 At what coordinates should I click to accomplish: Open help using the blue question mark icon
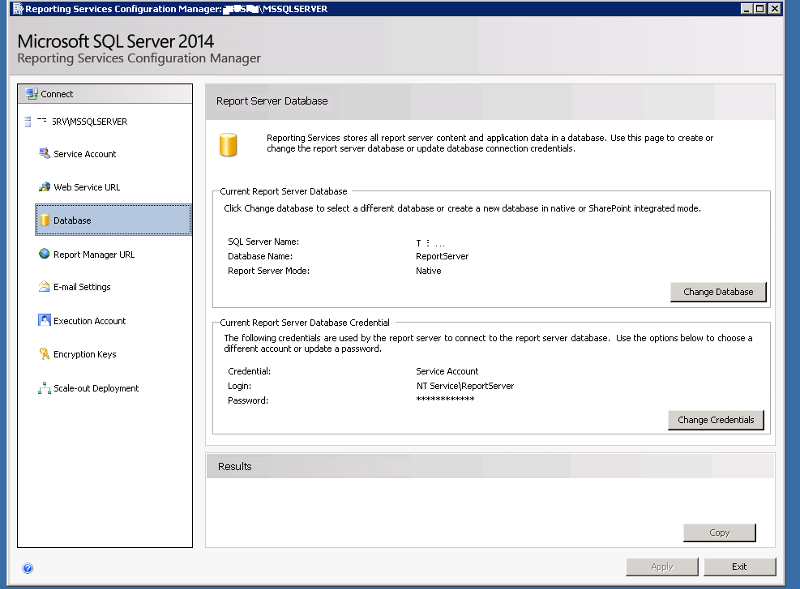click(28, 568)
